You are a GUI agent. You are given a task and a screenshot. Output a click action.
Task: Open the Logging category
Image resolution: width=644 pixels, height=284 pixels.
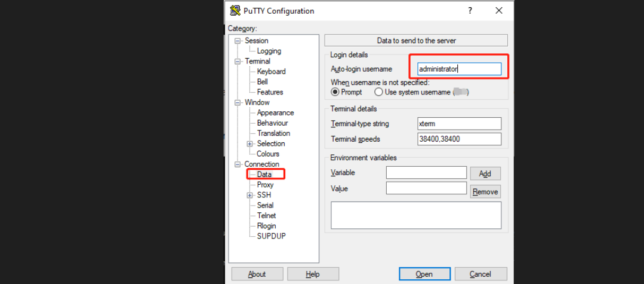[269, 51]
